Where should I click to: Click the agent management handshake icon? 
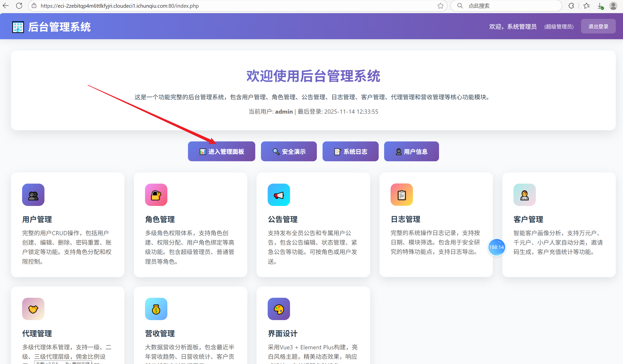(33, 309)
